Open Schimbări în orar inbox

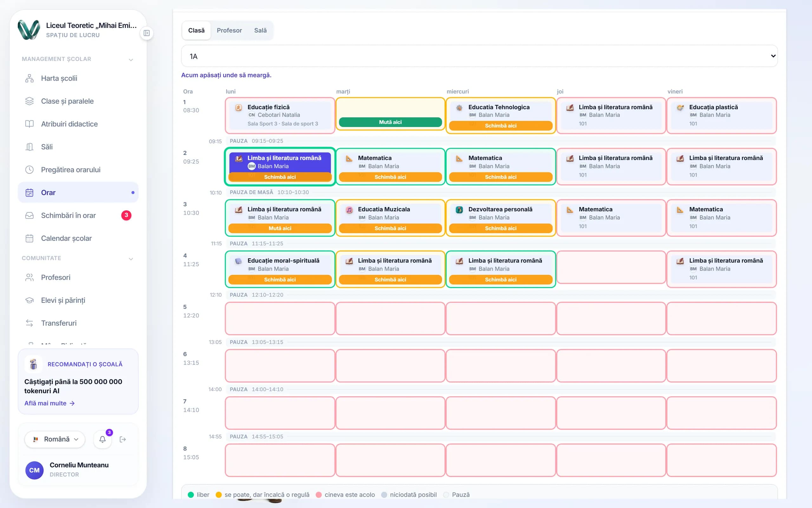[78, 215]
